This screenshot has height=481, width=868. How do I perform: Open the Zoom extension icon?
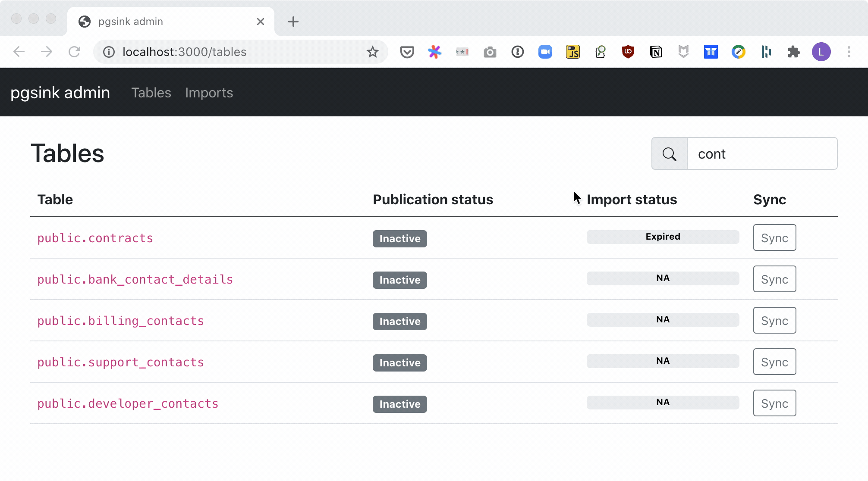click(x=545, y=52)
